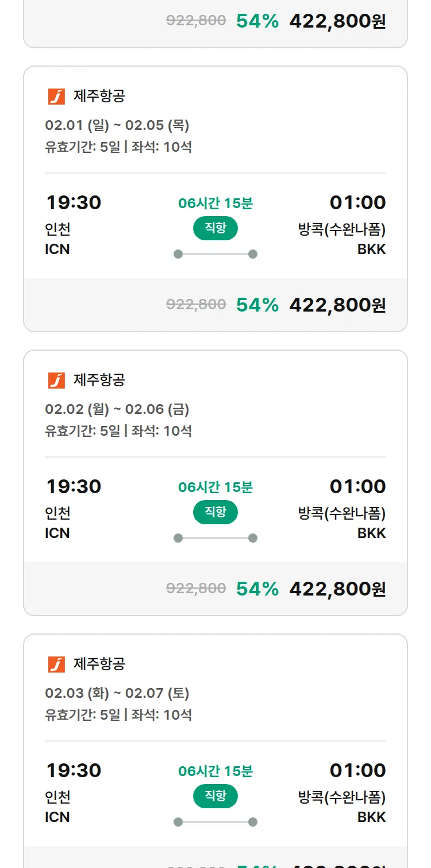Select 422,800원 price on 02.02 flight
This screenshot has height=868, width=431.
pyautogui.click(x=337, y=589)
